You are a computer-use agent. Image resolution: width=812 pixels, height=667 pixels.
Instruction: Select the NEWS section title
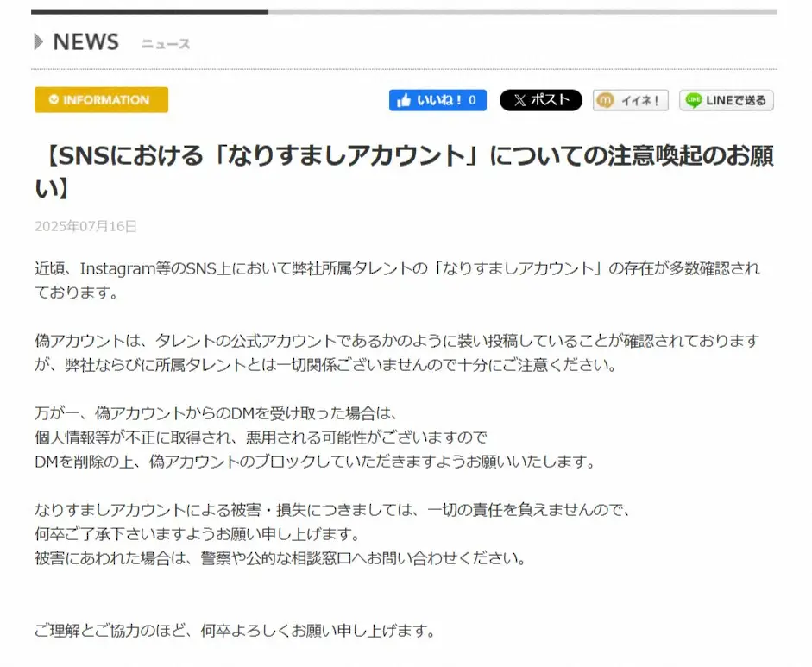click(x=85, y=41)
